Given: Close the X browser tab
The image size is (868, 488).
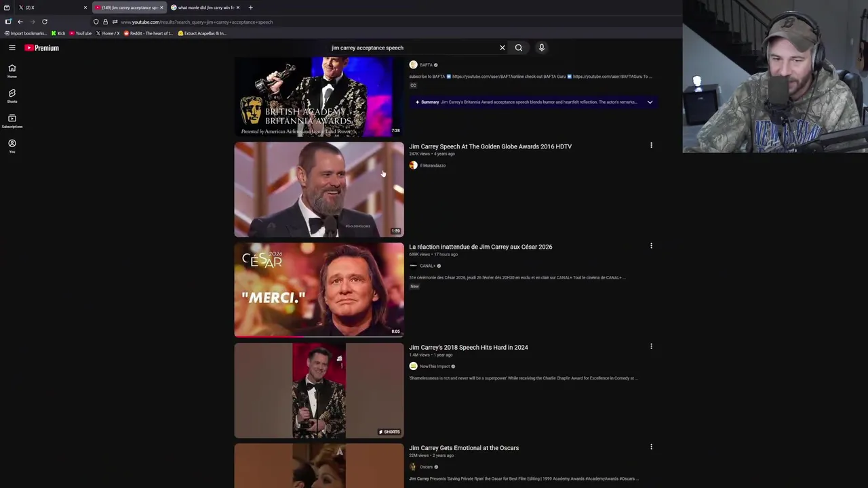Looking at the screenshot, I should [85, 7].
